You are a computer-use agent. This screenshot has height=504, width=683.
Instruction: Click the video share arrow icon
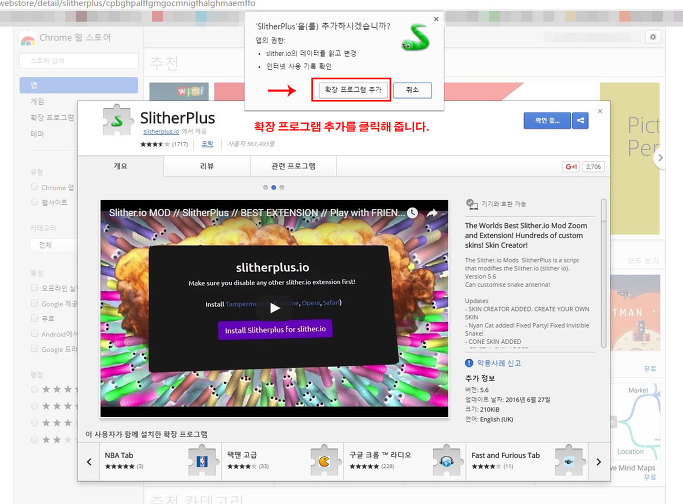432,213
